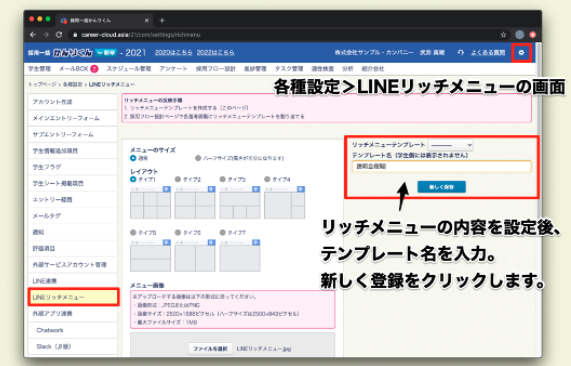This screenshot has width=571, height=366.
Task: Open 外部アプリ連携 in the sidebar
Action: tap(73, 313)
